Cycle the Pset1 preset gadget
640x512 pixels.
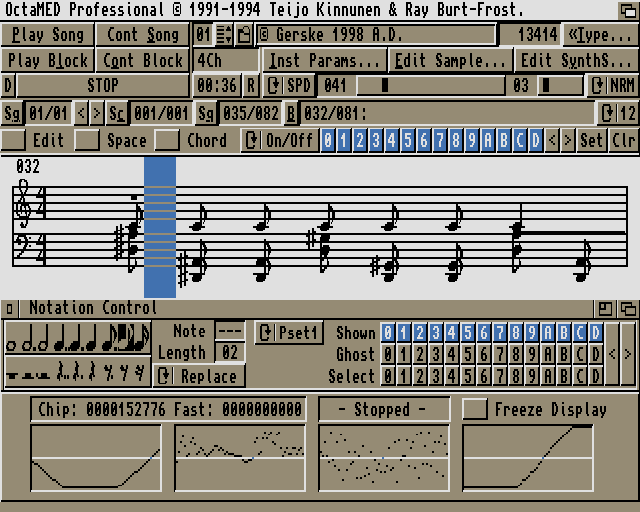point(289,333)
